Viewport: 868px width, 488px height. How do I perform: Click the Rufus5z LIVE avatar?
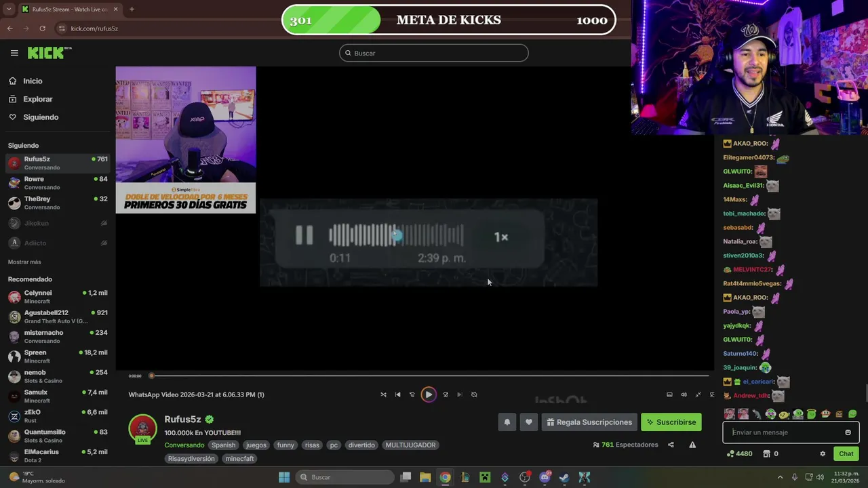pos(142,429)
